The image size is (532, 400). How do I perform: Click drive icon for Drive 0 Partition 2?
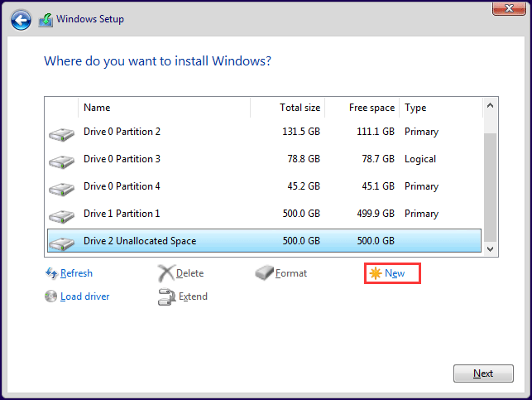pos(61,134)
